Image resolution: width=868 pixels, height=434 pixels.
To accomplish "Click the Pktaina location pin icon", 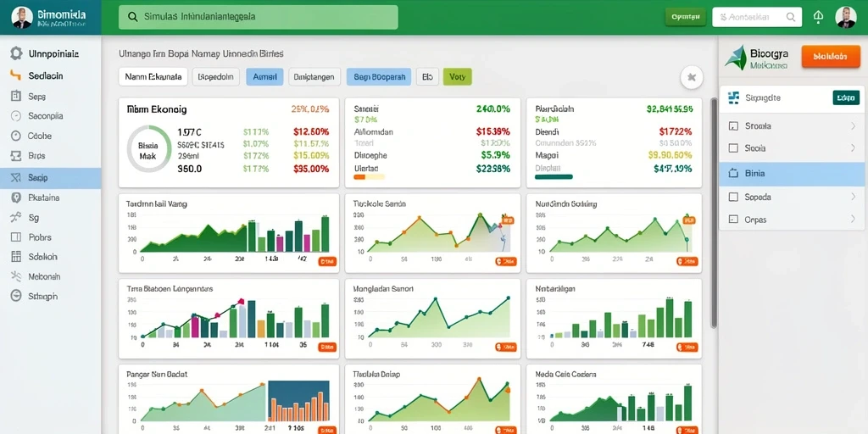I will [x=16, y=197].
